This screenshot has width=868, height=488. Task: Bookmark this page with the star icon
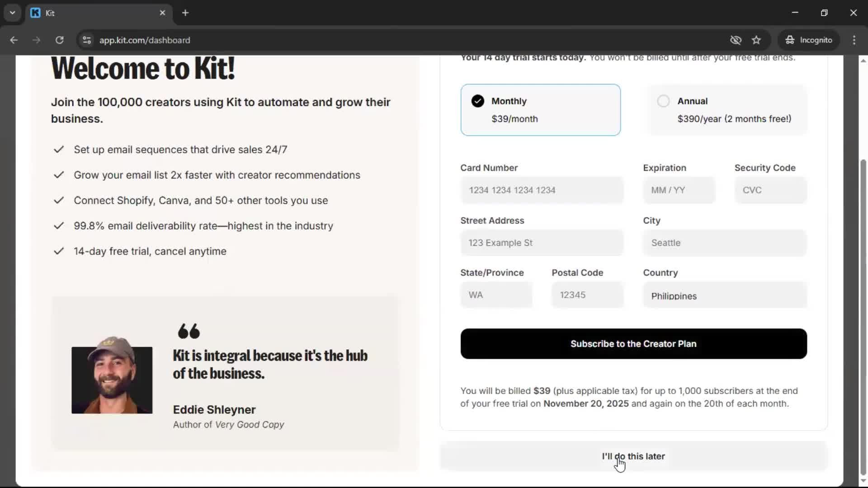click(756, 40)
